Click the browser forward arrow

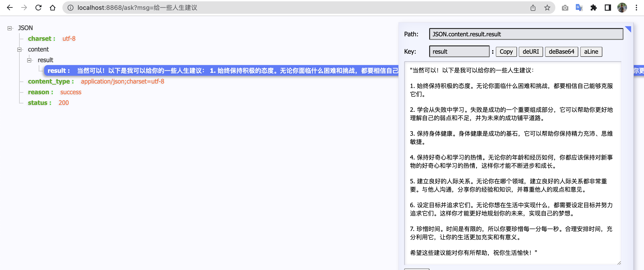click(24, 8)
